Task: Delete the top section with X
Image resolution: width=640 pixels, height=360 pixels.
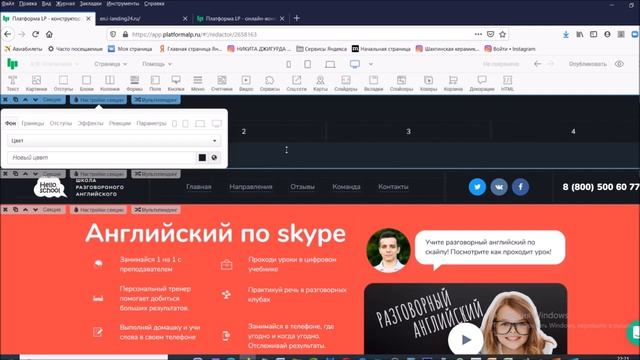Action: point(5,100)
